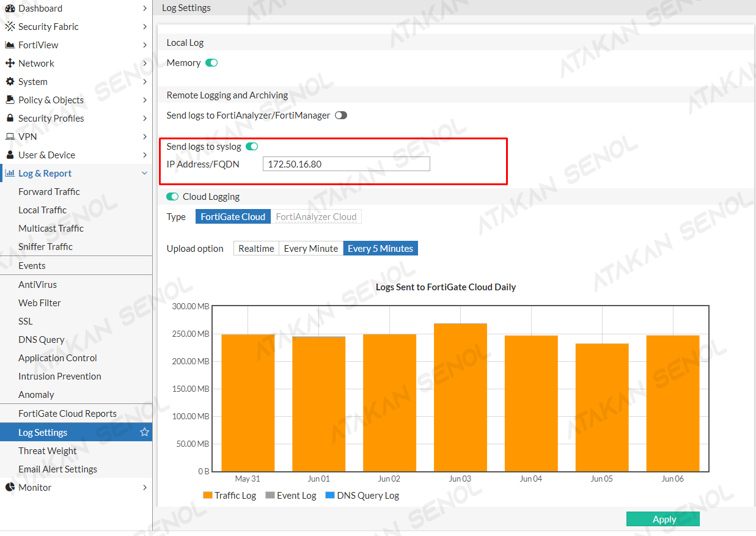Image resolution: width=756 pixels, height=536 pixels.
Task: Expand the Security Fabric chevron
Action: [x=145, y=27]
